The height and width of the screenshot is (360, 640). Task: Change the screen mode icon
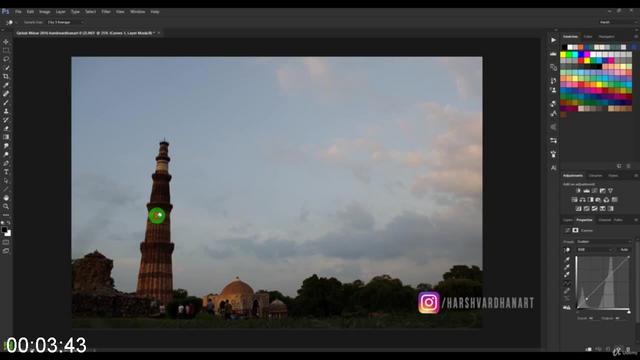6,251
